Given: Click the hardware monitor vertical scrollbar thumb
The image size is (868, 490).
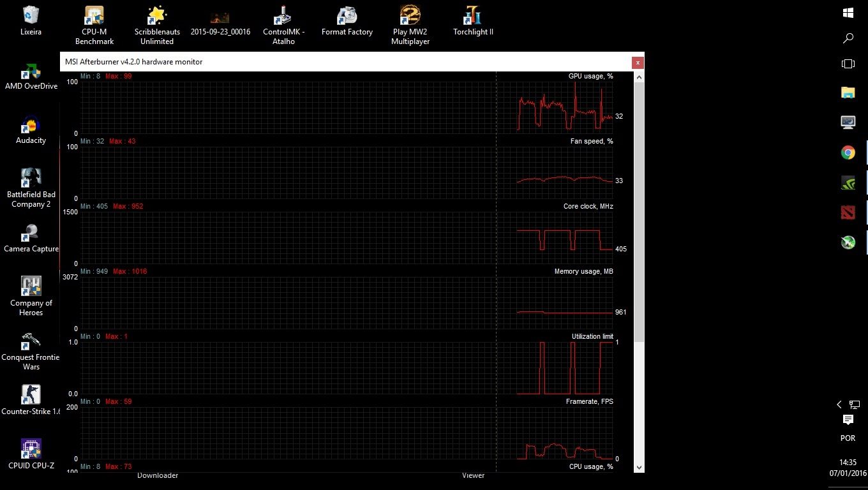Looking at the screenshot, I should tap(640, 212).
